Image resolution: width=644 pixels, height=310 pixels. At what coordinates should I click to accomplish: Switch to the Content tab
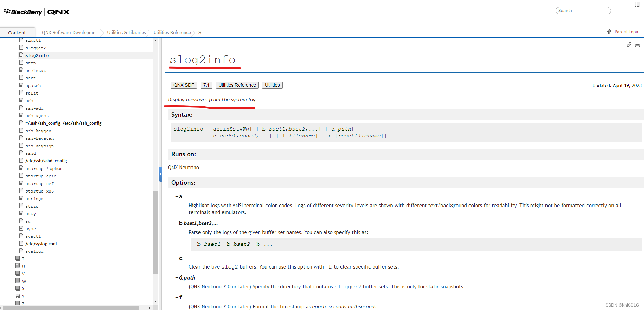click(17, 33)
